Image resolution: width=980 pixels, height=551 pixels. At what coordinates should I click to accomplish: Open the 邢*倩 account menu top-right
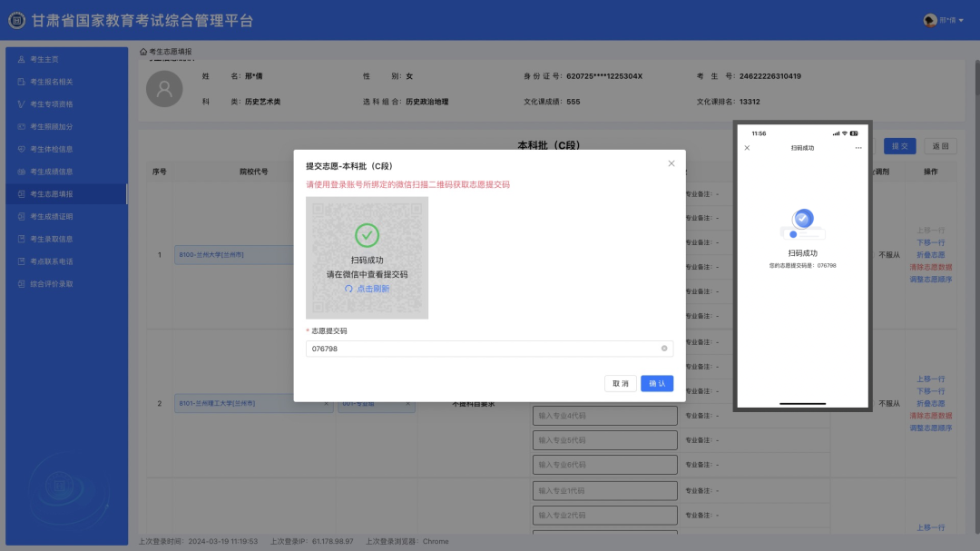(948, 19)
